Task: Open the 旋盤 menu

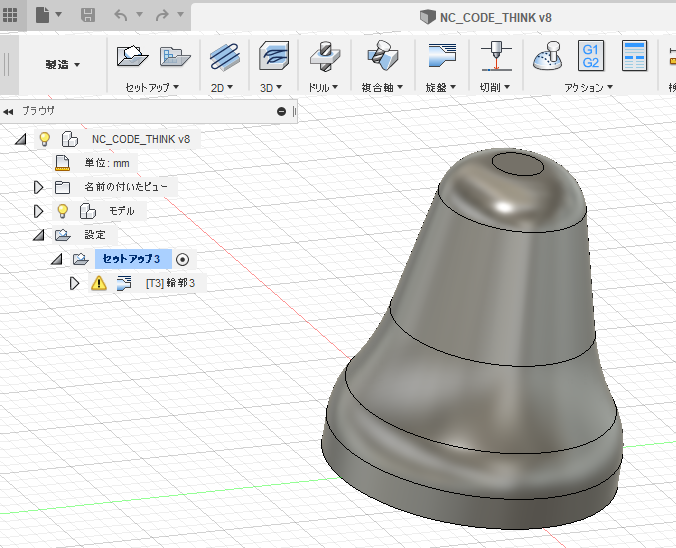Action: [441, 88]
